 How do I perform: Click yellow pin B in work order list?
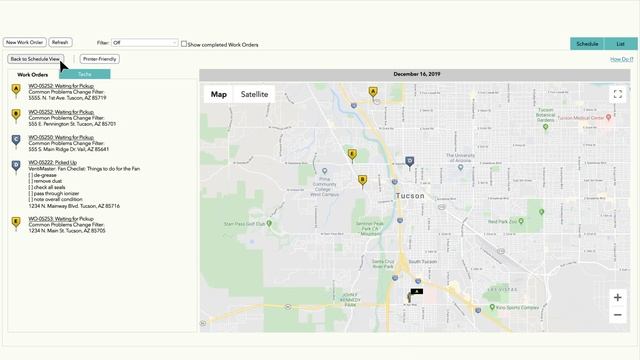pyautogui.click(x=16, y=115)
